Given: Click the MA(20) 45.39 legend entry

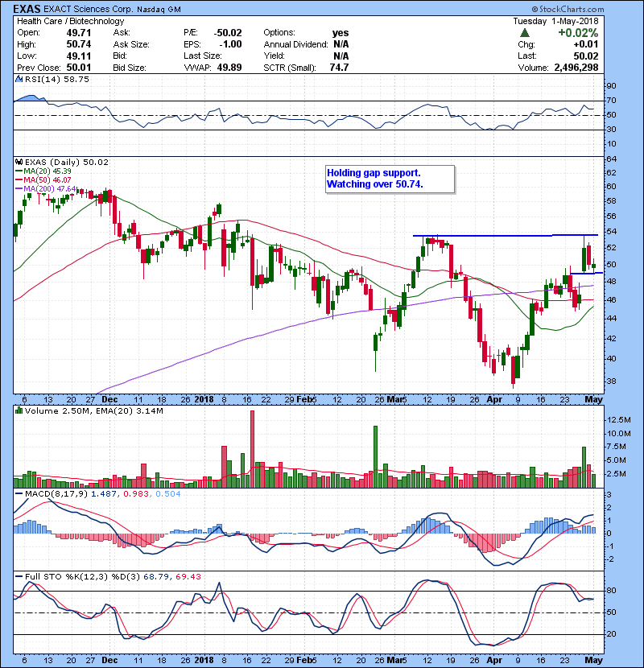Looking at the screenshot, I should [x=43, y=171].
